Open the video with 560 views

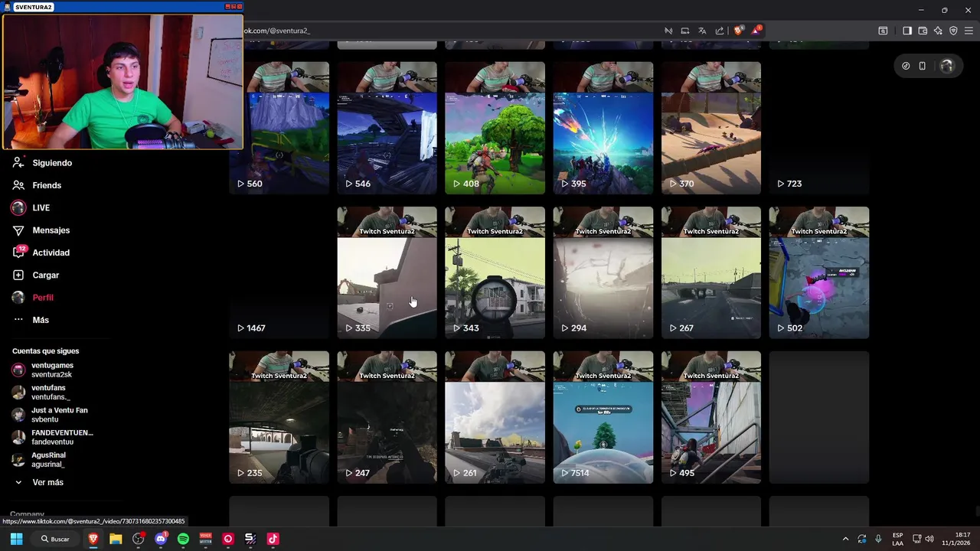[279, 128]
